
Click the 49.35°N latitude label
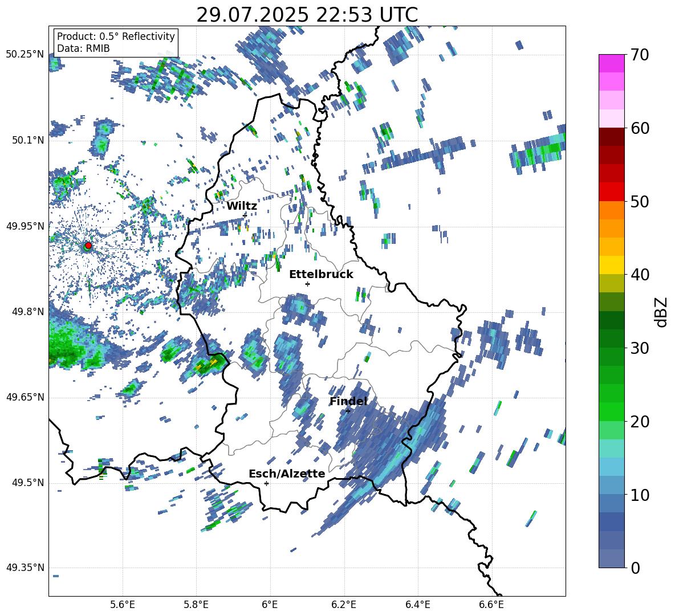click(25, 568)
